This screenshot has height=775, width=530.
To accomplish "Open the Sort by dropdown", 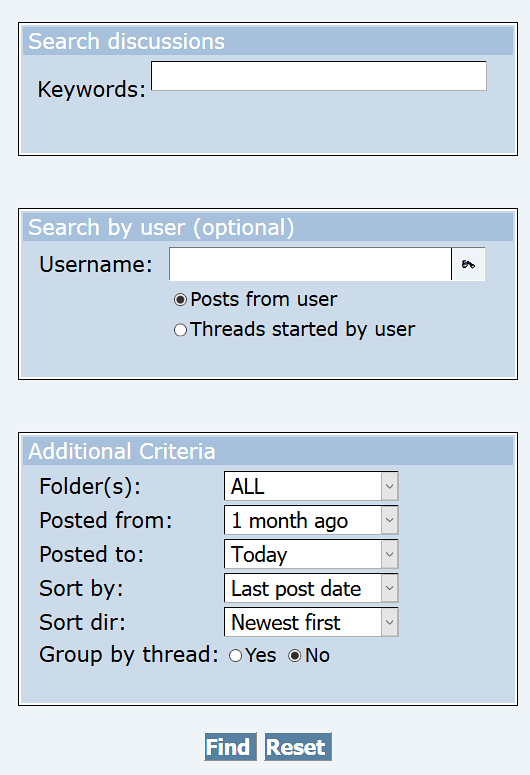I will pos(311,588).
